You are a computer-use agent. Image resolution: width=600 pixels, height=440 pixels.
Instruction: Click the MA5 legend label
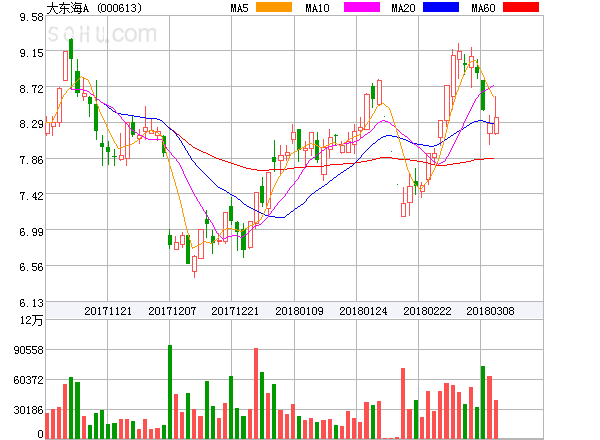(x=240, y=8)
